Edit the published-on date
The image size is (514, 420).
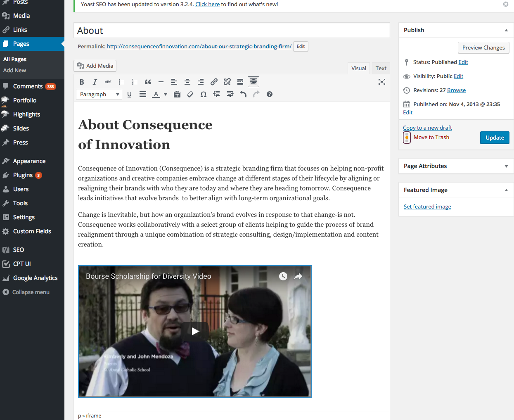pos(407,112)
